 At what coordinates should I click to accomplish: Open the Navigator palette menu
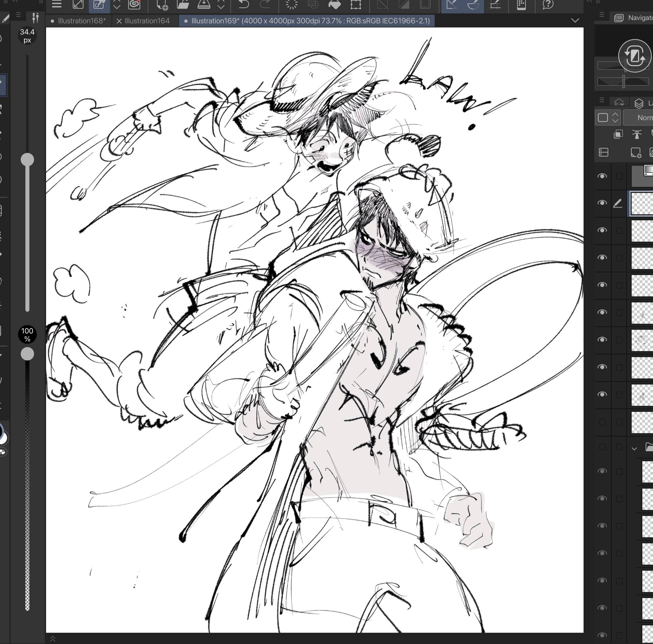click(602, 15)
